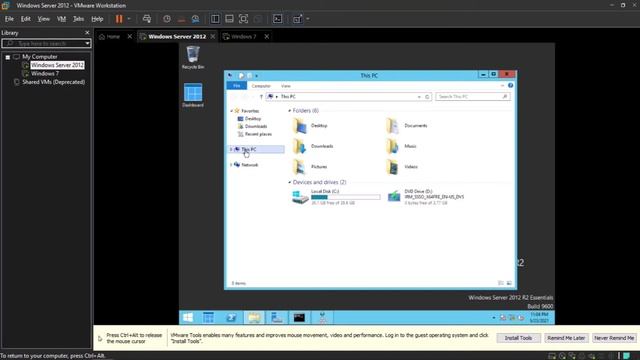Screen dimensions: 640x360
Task: Select Windows 7 in library tree
Action: pyautogui.click(x=45, y=73)
